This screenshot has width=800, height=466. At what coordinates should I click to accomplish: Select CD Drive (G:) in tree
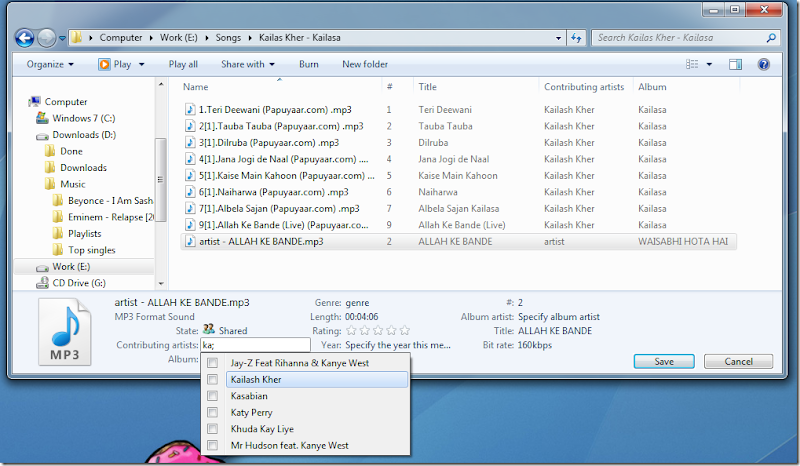[79, 283]
